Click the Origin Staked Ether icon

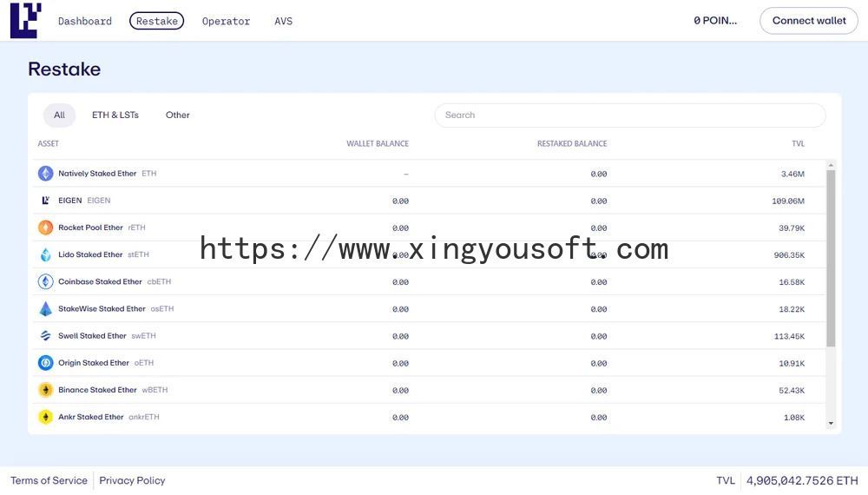click(x=45, y=363)
